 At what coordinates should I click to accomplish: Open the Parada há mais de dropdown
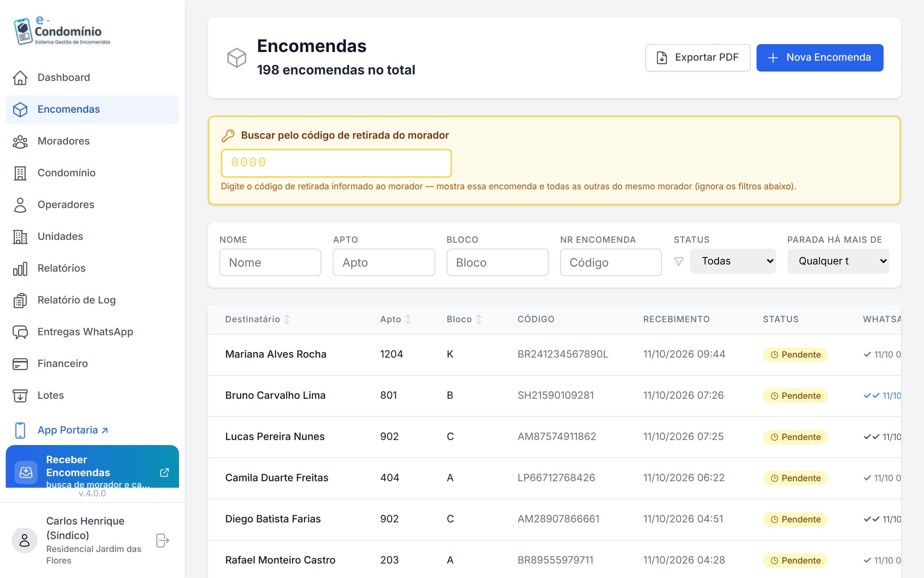click(838, 261)
